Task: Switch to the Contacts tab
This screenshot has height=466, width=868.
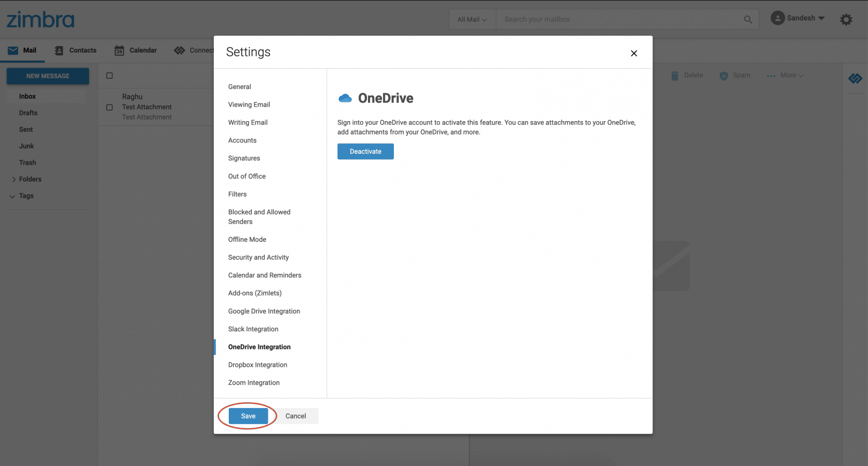Action: [x=76, y=50]
